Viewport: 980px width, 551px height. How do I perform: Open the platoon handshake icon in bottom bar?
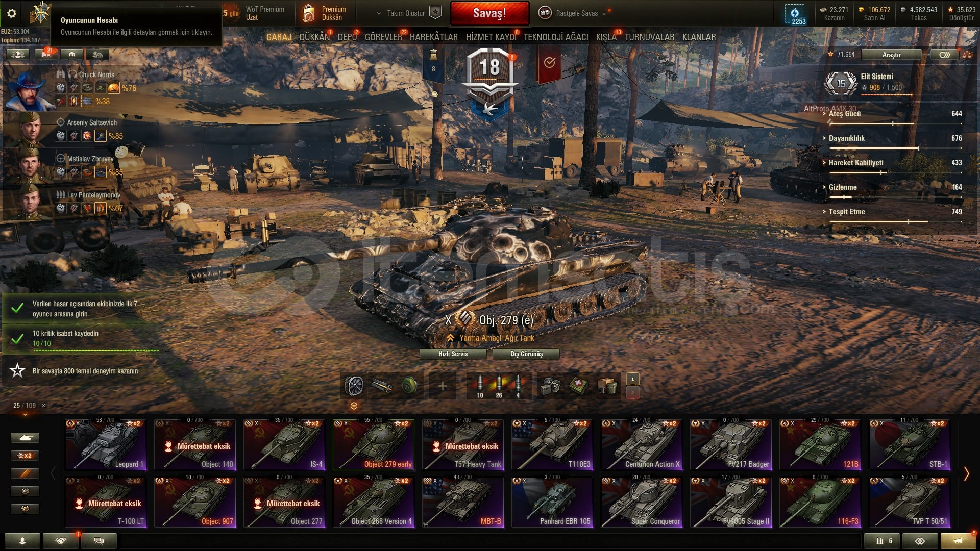tap(61, 541)
